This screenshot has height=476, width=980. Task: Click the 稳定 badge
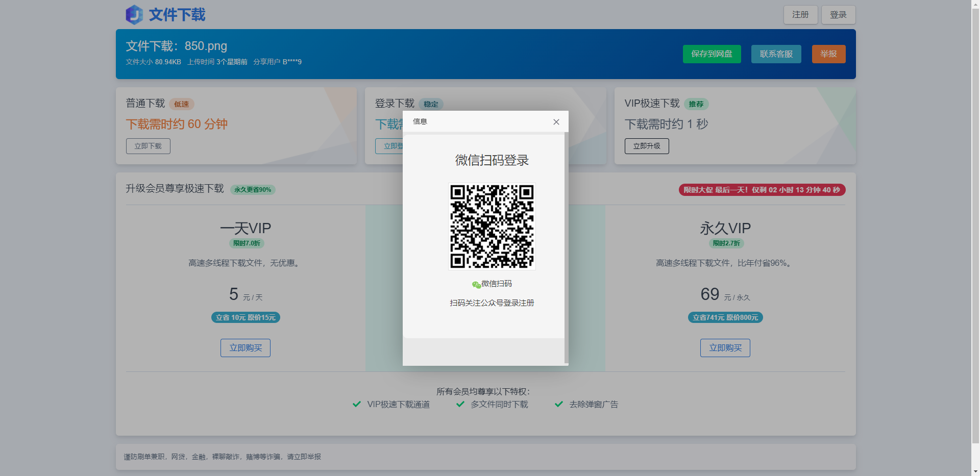[431, 104]
